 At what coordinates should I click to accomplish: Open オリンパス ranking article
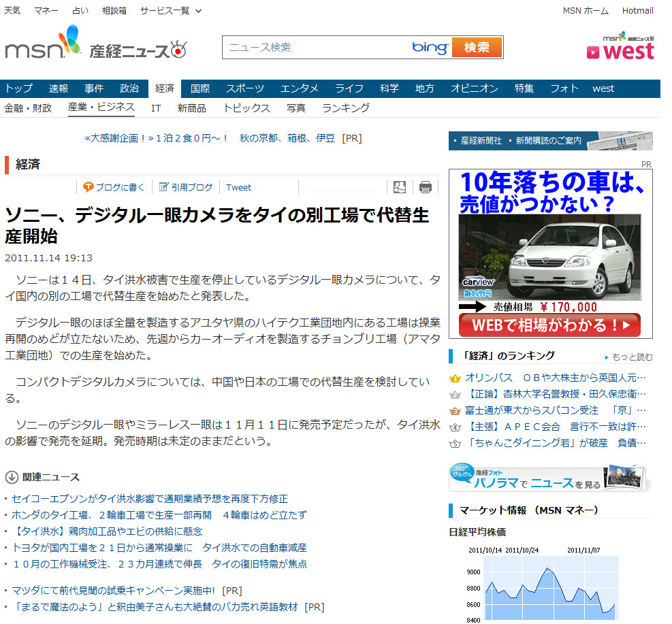pos(555,378)
